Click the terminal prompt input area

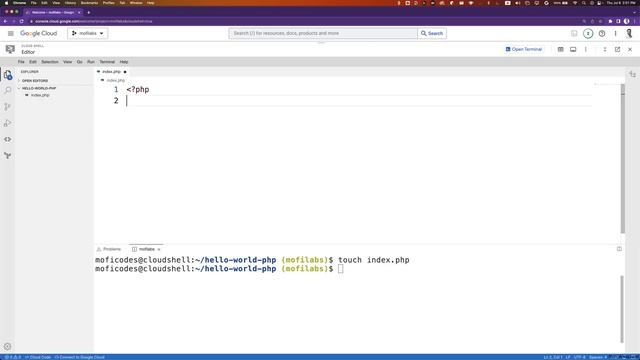click(x=341, y=269)
